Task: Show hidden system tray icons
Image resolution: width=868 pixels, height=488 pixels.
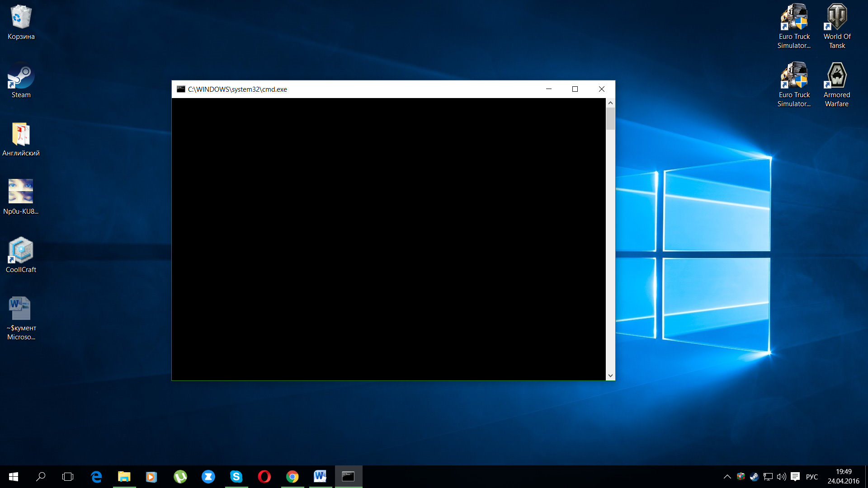Action: (727, 477)
